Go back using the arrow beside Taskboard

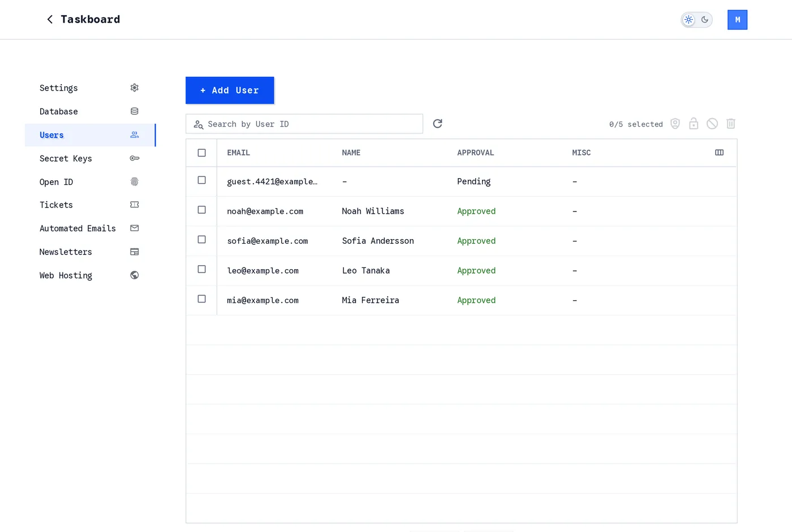coord(50,20)
